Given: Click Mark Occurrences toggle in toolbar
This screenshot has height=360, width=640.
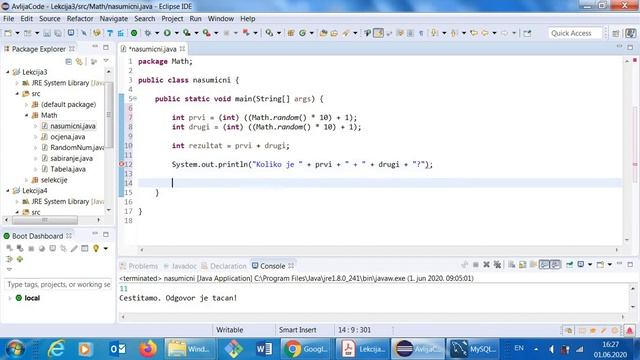Looking at the screenshot, I should 378,33.
